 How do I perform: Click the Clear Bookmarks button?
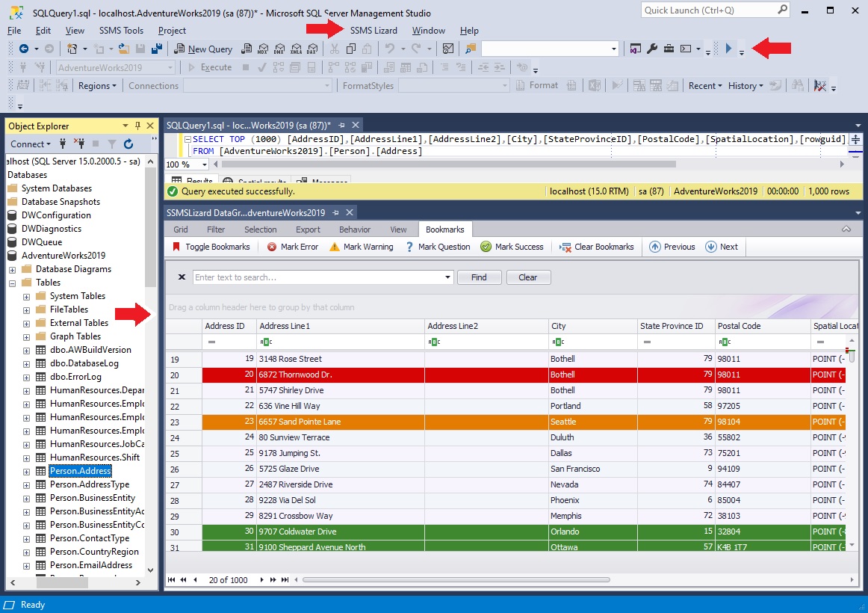(596, 247)
